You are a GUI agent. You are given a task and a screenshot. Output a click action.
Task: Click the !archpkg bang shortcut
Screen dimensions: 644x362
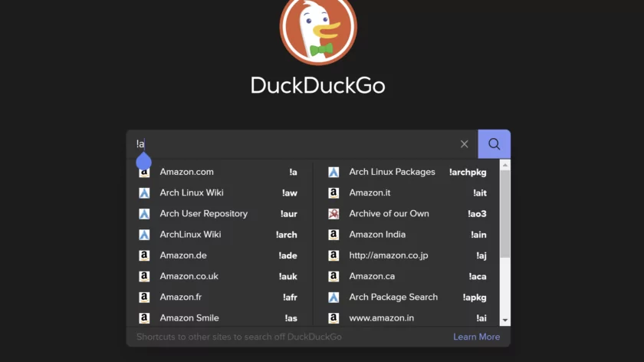(x=468, y=173)
